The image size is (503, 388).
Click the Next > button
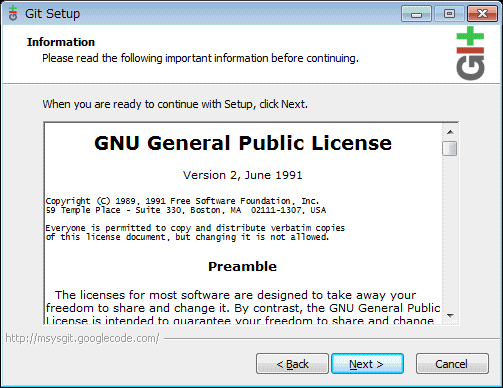point(367,364)
